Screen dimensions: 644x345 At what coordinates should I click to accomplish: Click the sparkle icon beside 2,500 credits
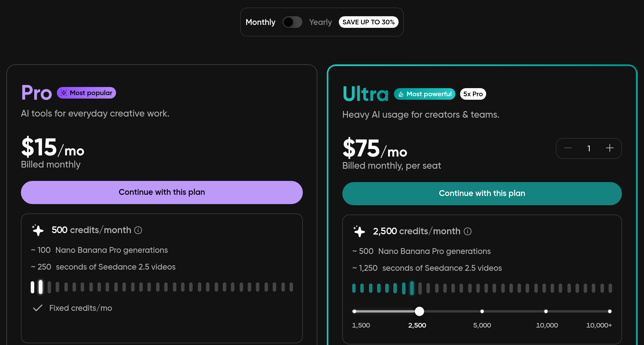[x=359, y=231]
